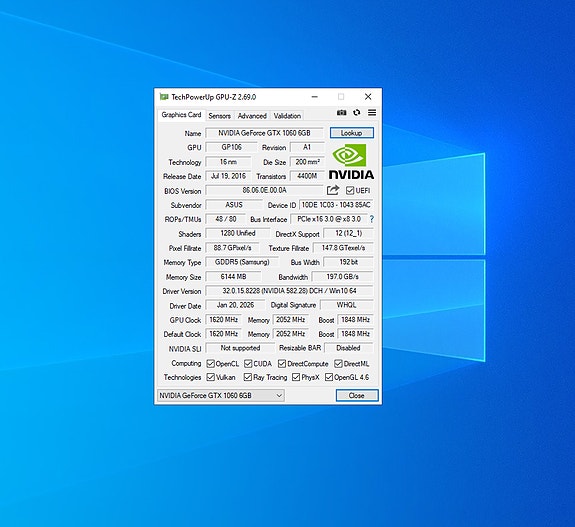This screenshot has height=527, width=575.
Task: Click the Digital Signature value WHQL
Action: (x=347, y=305)
